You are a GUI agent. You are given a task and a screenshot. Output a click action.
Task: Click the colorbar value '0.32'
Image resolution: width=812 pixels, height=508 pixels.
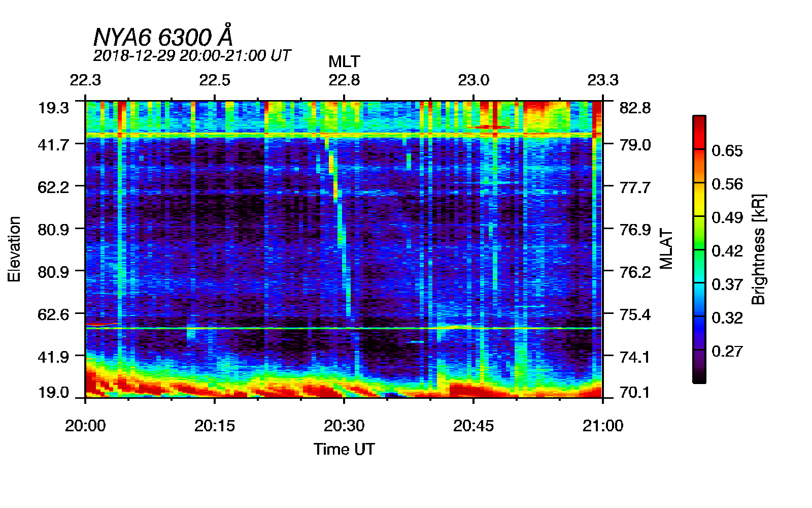coord(727,317)
